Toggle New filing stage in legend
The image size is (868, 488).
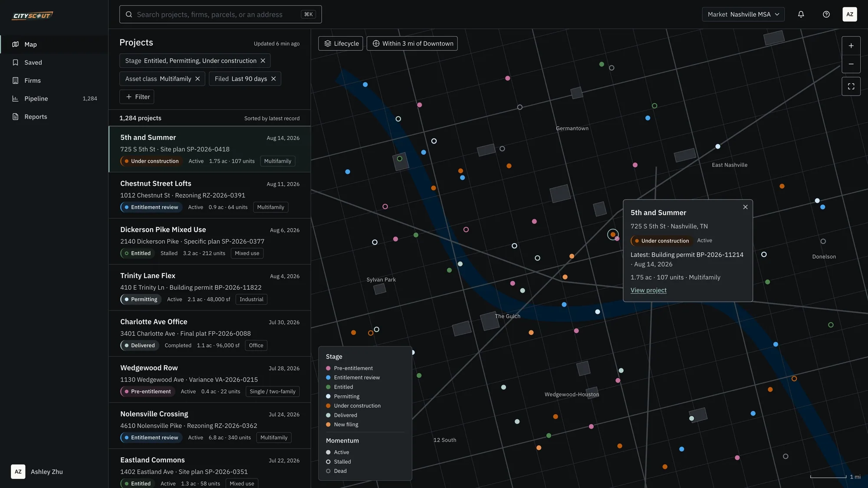pyautogui.click(x=342, y=425)
